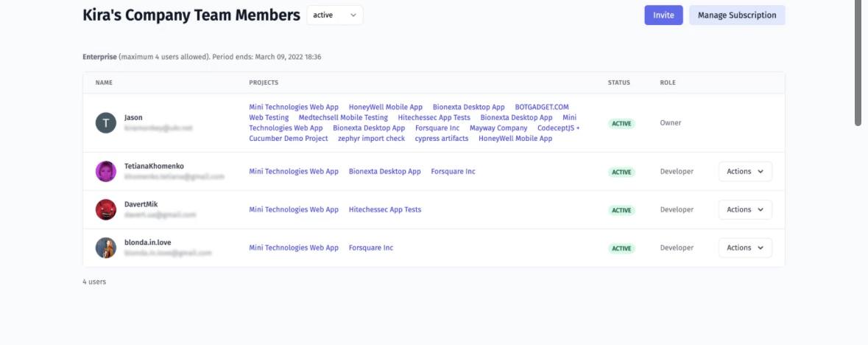Viewport: 868px width, 345px height.
Task: Open cypress artifacts project link
Action: click(x=442, y=139)
